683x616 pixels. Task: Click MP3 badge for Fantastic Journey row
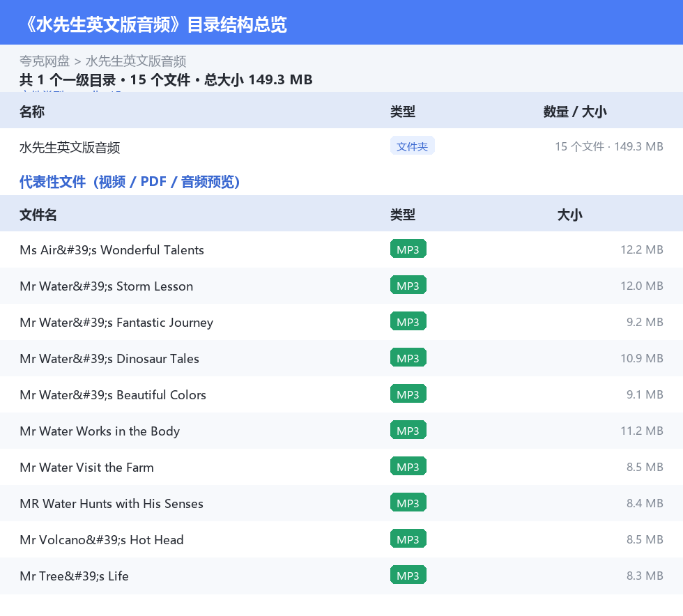[408, 321]
